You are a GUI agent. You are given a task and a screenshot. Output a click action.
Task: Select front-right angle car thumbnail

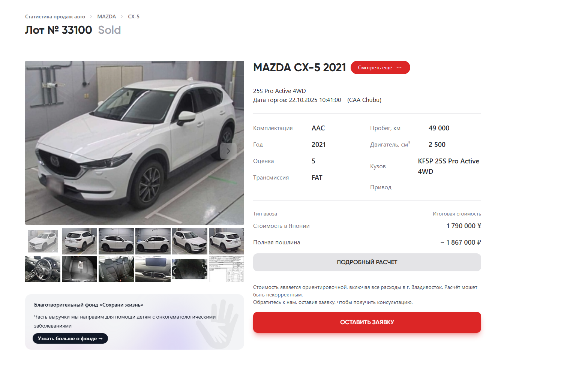(x=190, y=241)
